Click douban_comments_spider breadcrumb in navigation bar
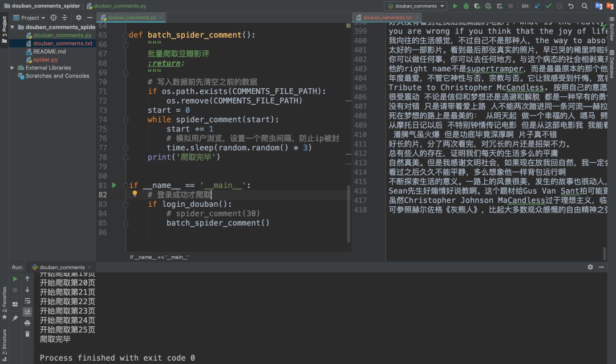 coord(42,6)
